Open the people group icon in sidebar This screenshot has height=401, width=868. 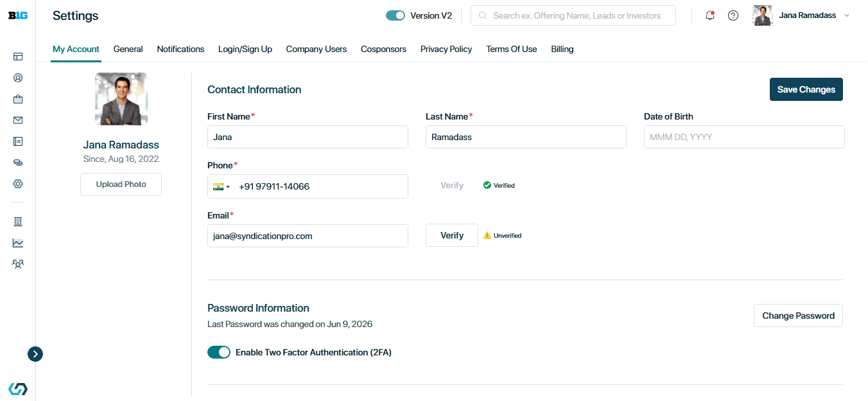[x=18, y=263]
